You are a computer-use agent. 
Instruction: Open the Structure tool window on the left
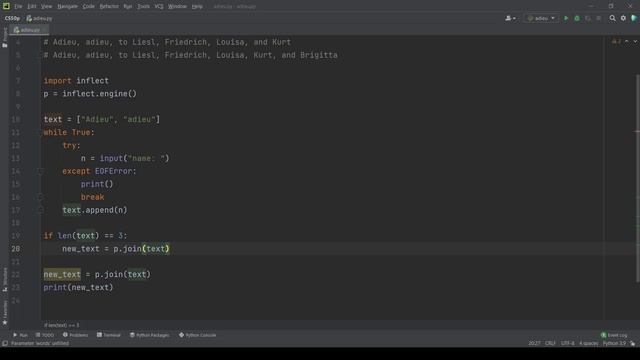pyautogui.click(x=4, y=279)
